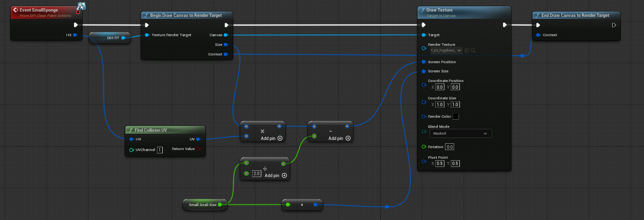The width and height of the screenshot is (644, 220).
Task: Click Draw Texture exec output pin
Action: coord(504,25)
